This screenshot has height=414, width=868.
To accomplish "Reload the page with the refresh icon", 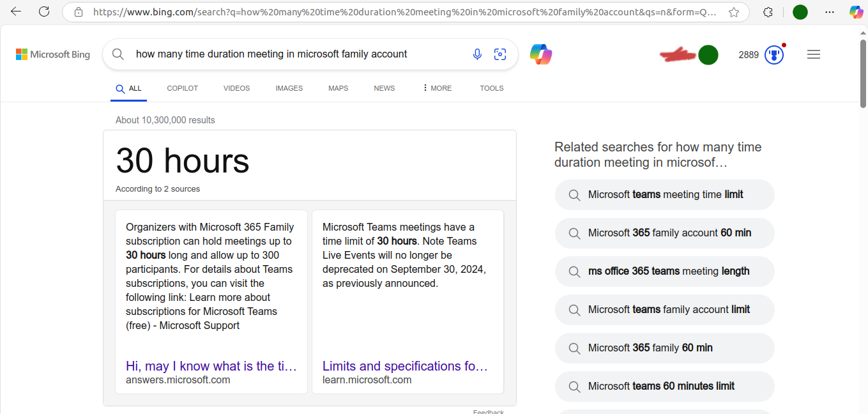I will (x=44, y=11).
